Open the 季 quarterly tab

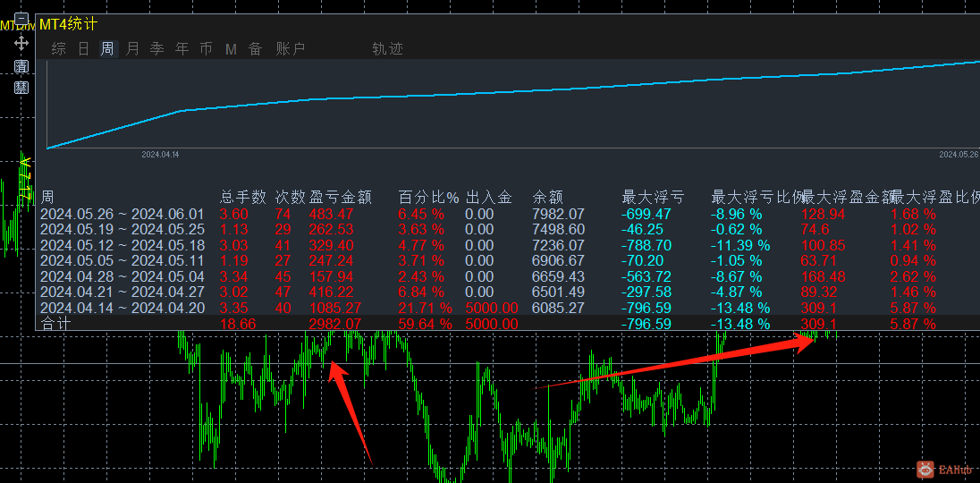tap(156, 48)
